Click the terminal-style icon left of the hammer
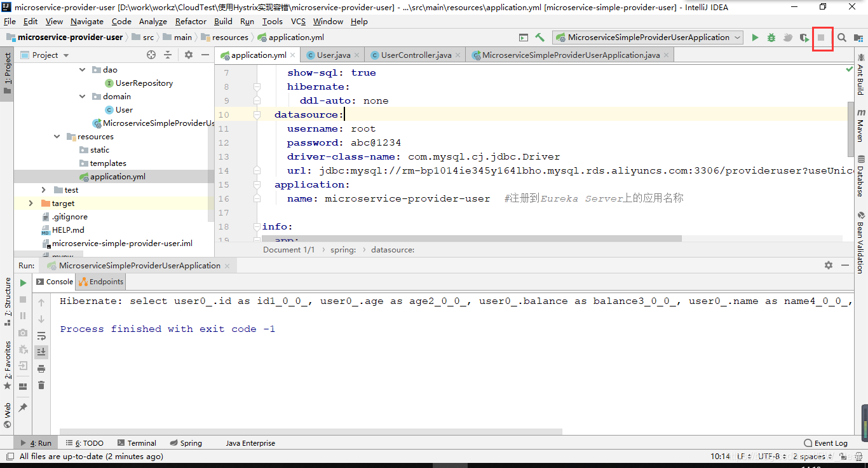The image size is (868, 468). pyautogui.click(x=523, y=38)
